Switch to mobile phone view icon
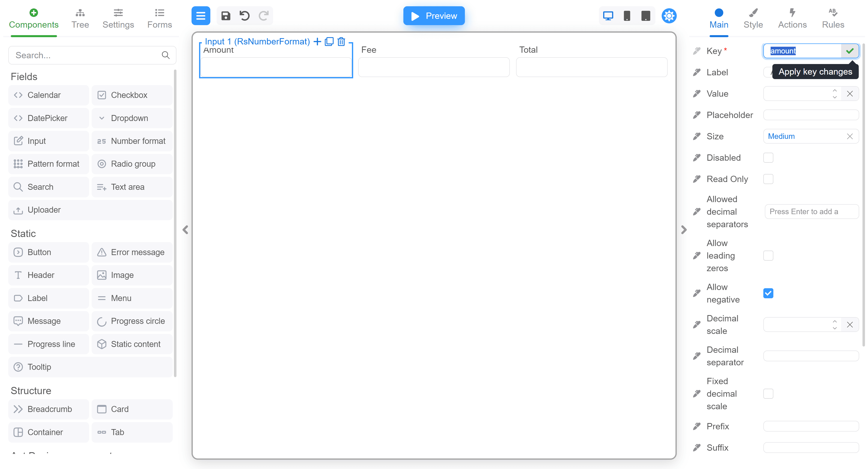This screenshot has width=868, height=469. pos(627,16)
